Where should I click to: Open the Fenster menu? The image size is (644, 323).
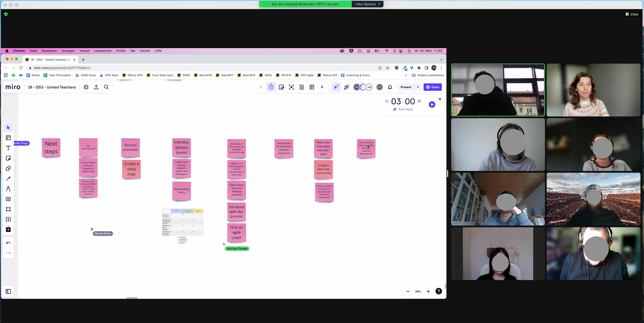point(145,51)
